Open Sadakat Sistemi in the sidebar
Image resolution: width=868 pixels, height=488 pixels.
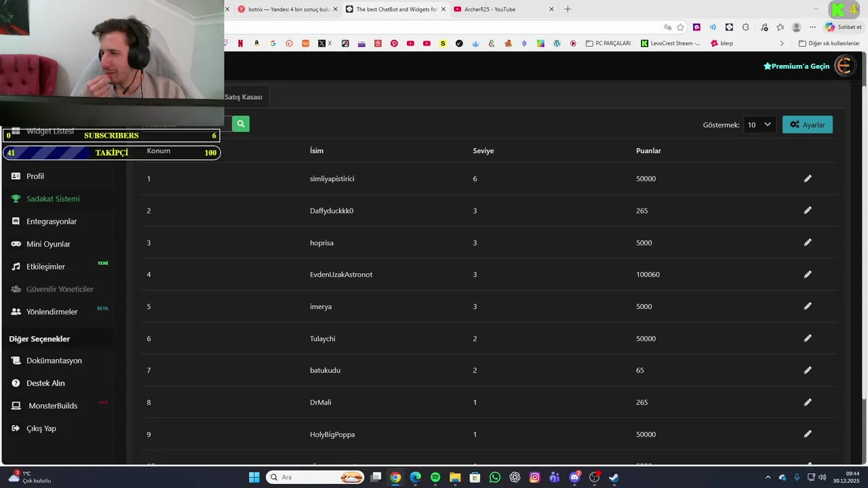[x=53, y=199]
